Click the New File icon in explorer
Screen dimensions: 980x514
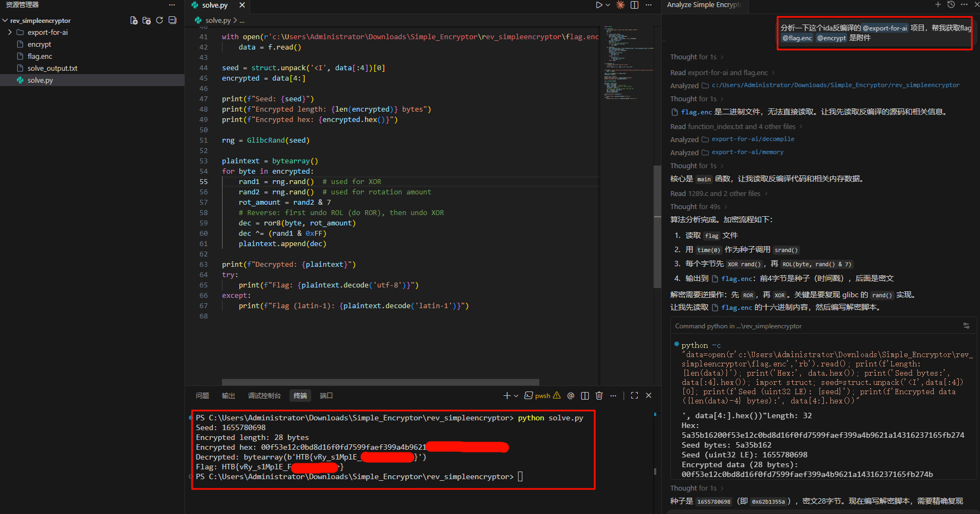[134, 20]
